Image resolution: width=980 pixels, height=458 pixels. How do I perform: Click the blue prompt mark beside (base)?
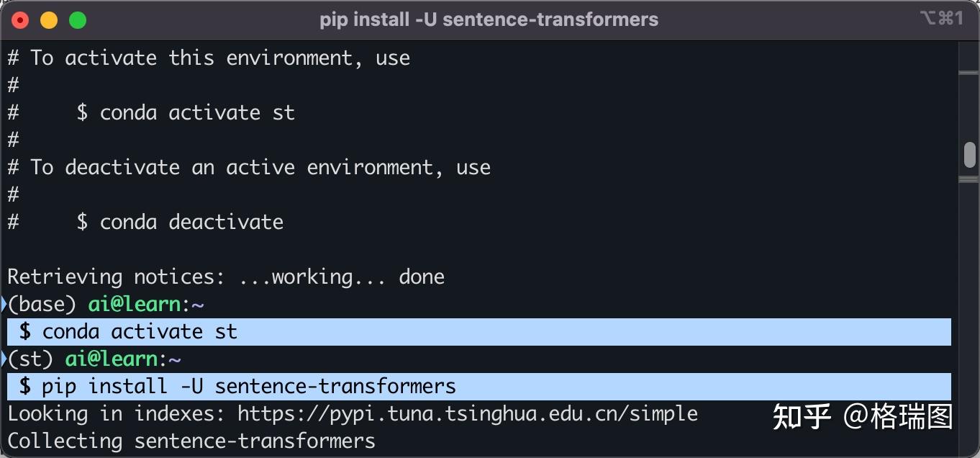click(x=4, y=304)
